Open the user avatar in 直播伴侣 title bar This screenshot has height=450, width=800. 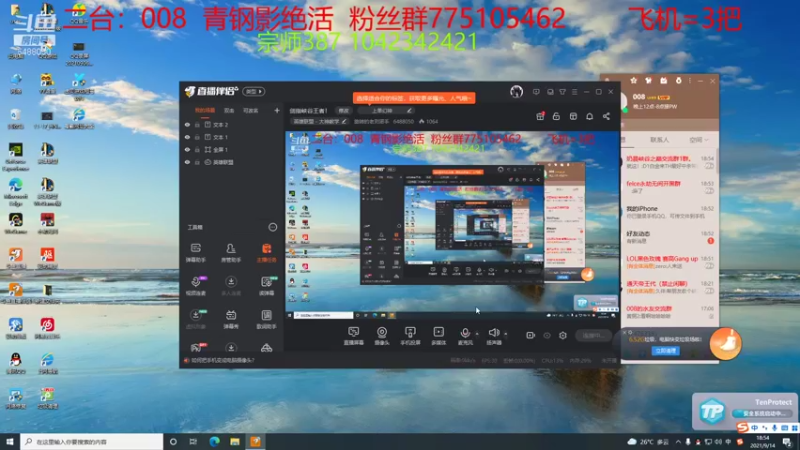click(516, 92)
